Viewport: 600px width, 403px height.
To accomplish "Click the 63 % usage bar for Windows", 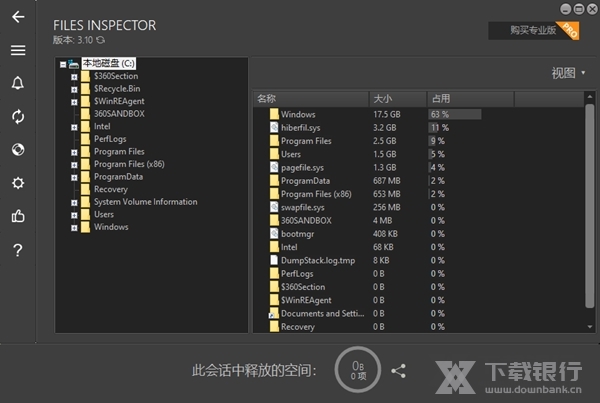I will click(455, 114).
